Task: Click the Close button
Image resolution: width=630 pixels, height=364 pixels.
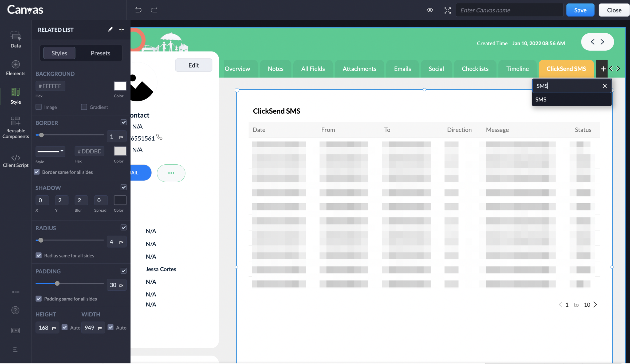Action: pyautogui.click(x=614, y=10)
